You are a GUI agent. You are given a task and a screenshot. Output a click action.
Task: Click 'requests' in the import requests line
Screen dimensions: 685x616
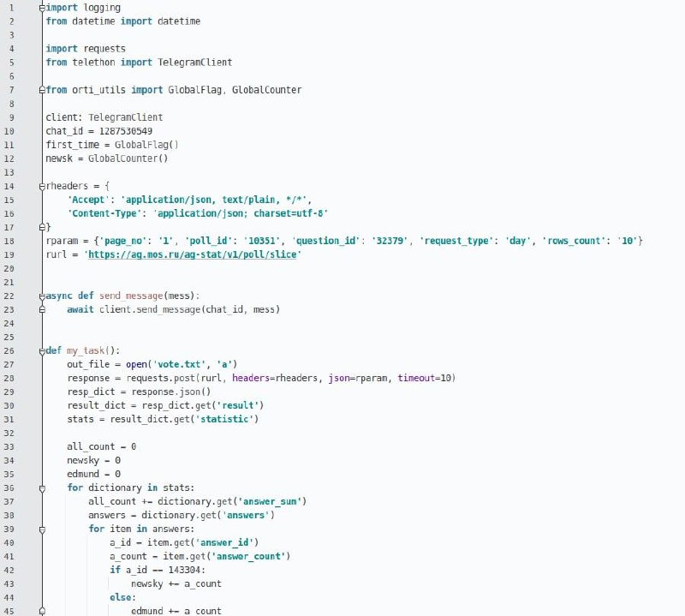[104, 49]
